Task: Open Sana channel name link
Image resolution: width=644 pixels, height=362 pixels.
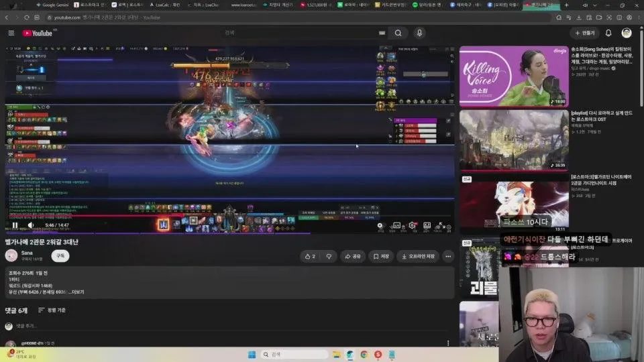Action: 27,253
